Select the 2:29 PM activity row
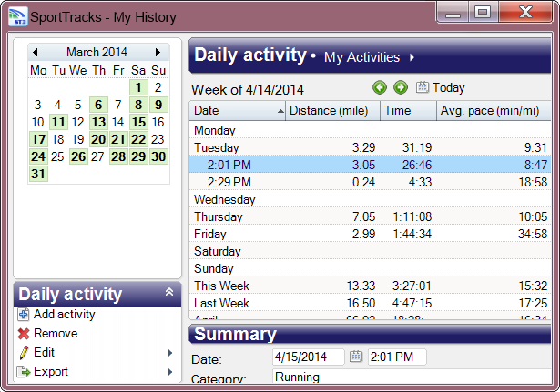 [370, 182]
